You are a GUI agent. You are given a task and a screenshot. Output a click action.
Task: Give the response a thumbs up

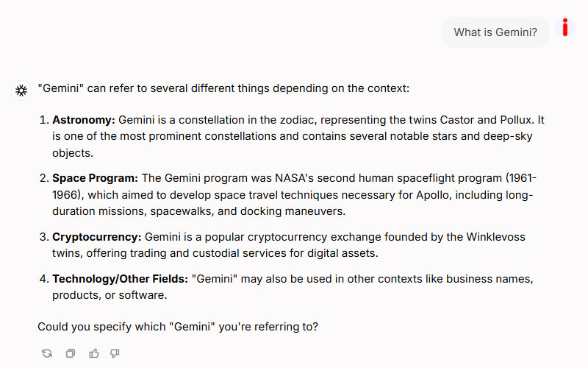point(93,353)
